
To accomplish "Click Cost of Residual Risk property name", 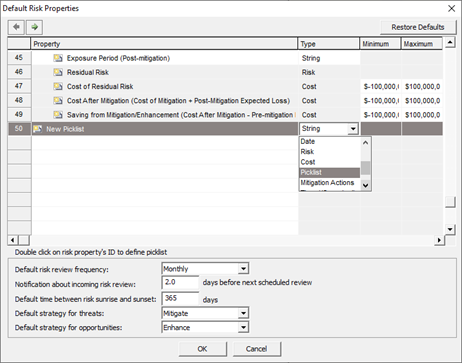I will click(x=100, y=87).
